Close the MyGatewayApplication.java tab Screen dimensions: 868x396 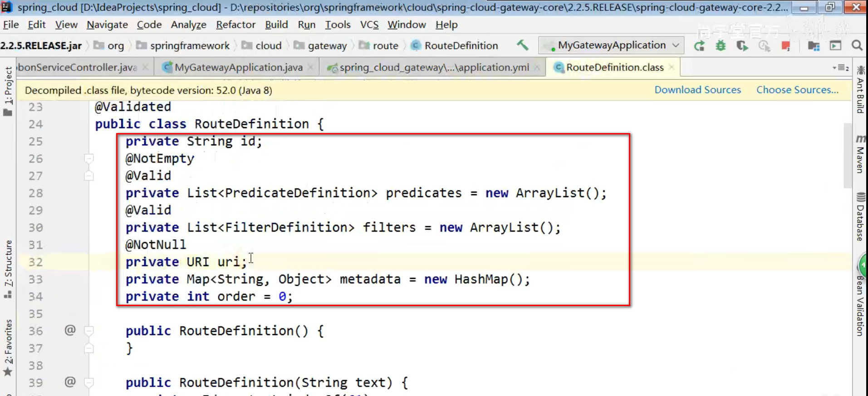pyautogui.click(x=310, y=67)
